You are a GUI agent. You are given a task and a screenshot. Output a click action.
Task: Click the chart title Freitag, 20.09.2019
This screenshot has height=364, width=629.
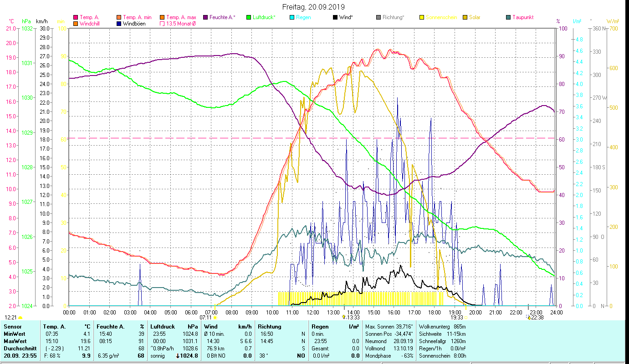(313, 7)
